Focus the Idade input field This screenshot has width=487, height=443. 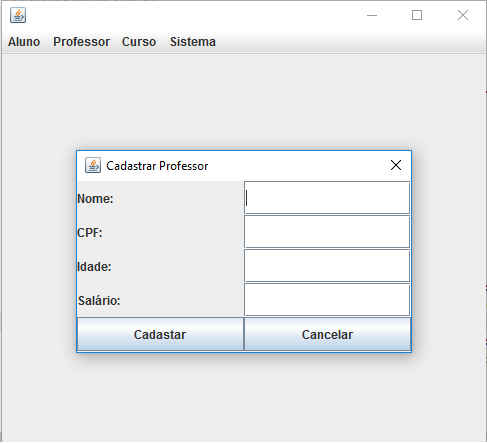(327, 266)
